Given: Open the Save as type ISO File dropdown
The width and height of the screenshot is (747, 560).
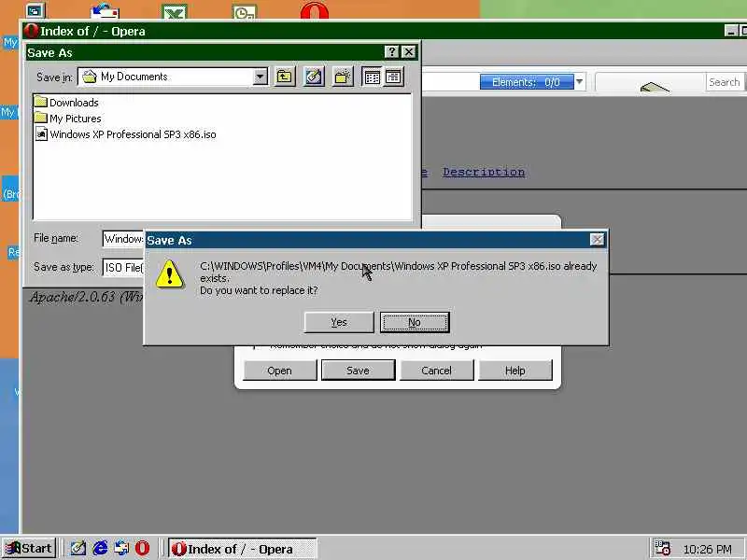Looking at the screenshot, I should [123, 267].
